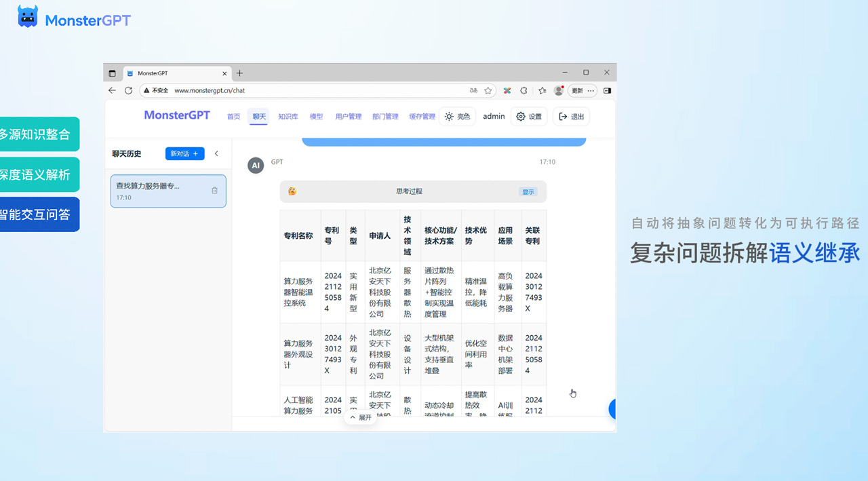This screenshot has width=868, height=481.
Task: Go to the 知识库 tab
Action: [x=288, y=117]
